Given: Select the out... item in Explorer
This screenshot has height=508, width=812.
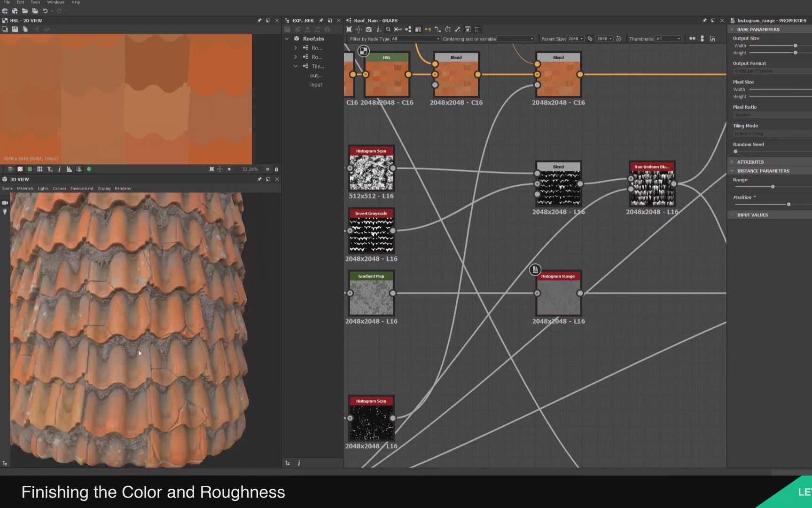Looking at the screenshot, I should (316, 75).
